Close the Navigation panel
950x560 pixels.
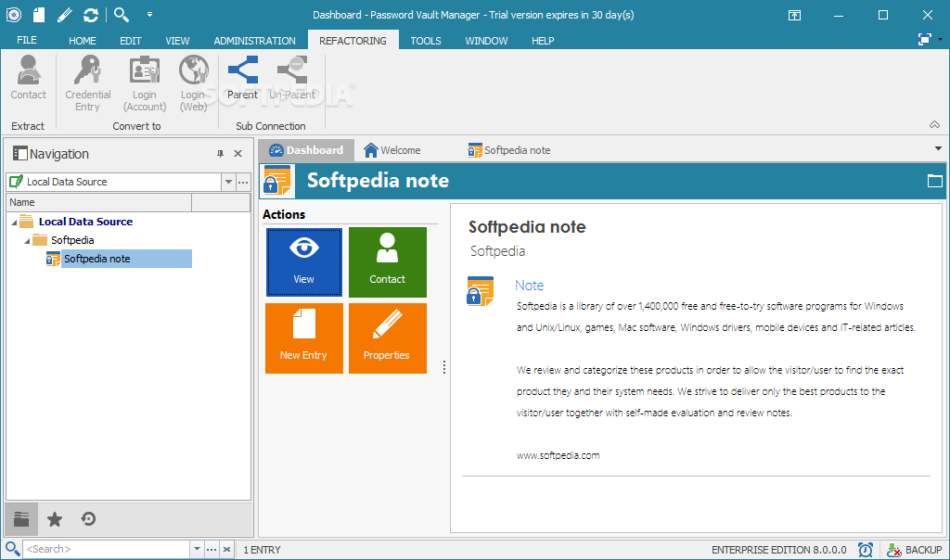coord(238,154)
